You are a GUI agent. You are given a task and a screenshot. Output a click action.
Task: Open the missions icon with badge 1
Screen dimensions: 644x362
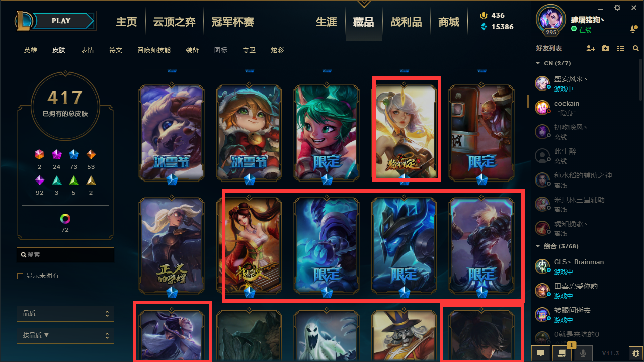[x=562, y=353]
